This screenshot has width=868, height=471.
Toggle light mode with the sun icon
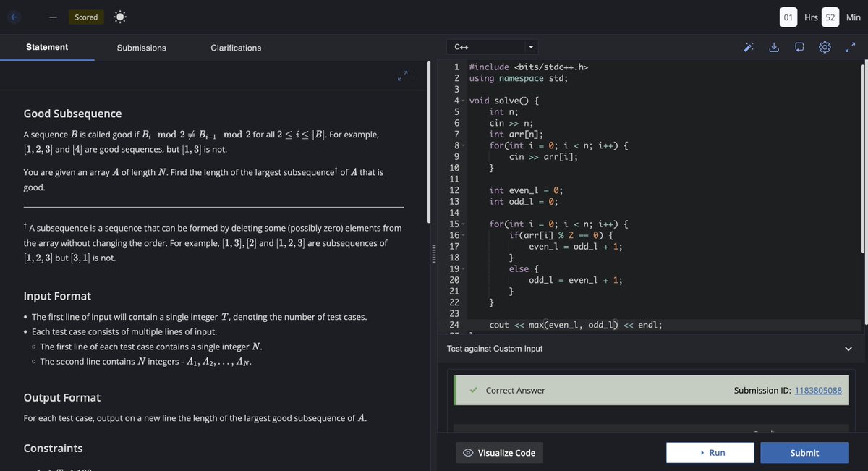coord(120,16)
